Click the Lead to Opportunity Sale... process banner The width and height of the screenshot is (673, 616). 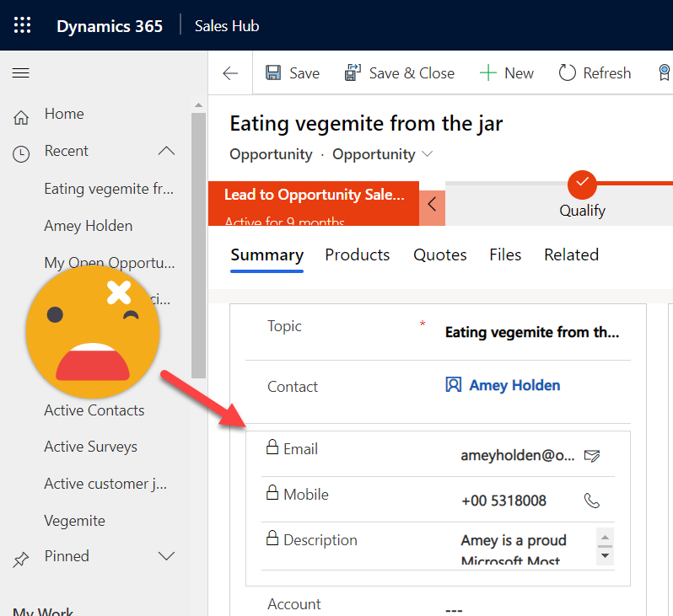click(314, 203)
